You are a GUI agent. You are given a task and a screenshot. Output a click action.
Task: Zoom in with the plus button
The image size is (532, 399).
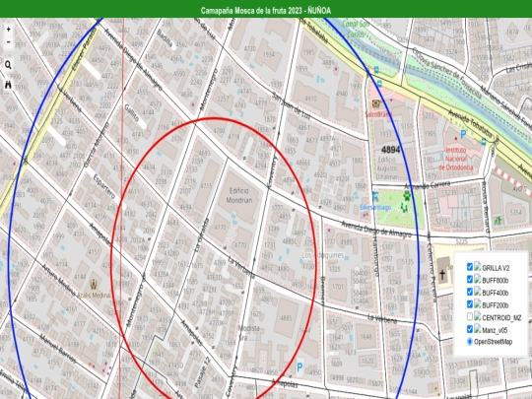8,30
